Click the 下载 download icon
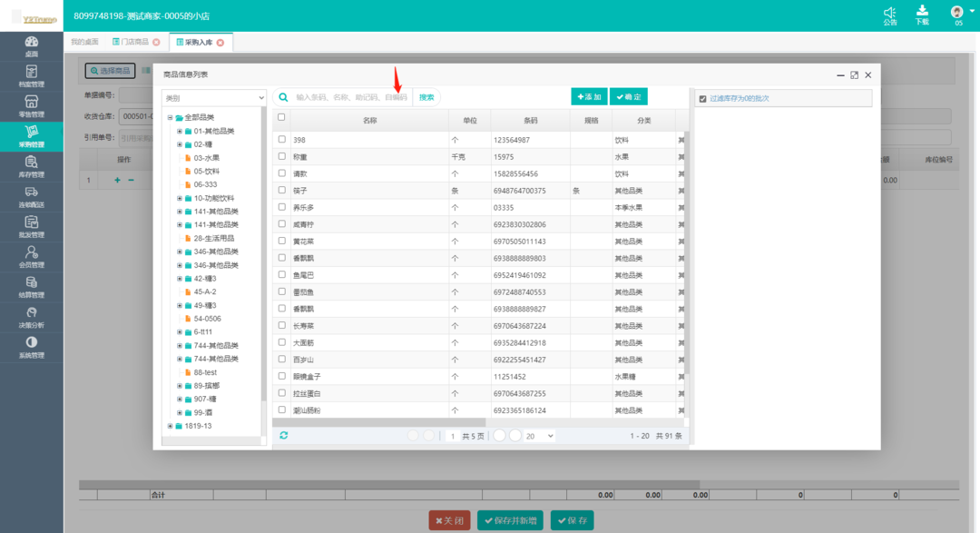The width and height of the screenshot is (980, 533). 922,12
